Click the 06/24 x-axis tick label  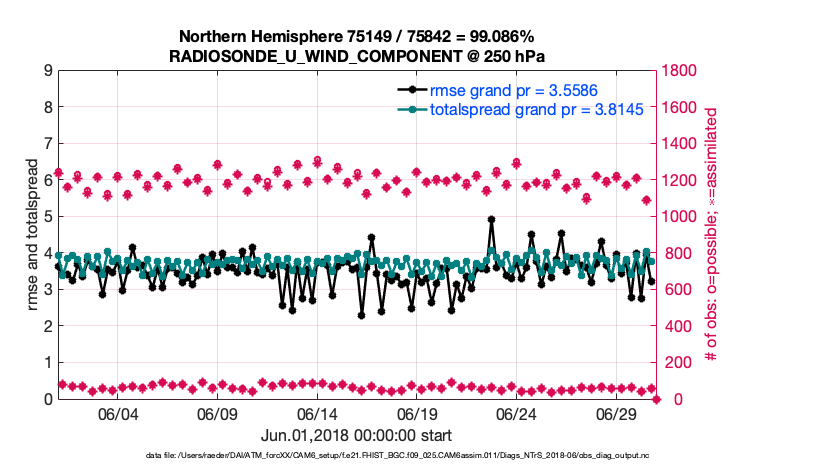pos(516,414)
